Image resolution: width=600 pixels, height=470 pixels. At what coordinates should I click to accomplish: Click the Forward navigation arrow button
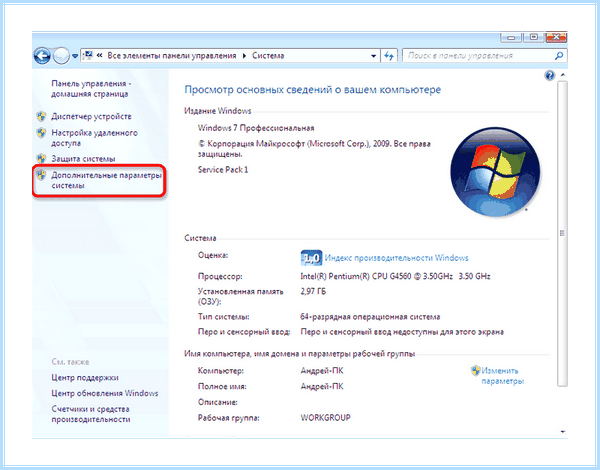(61, 56)
